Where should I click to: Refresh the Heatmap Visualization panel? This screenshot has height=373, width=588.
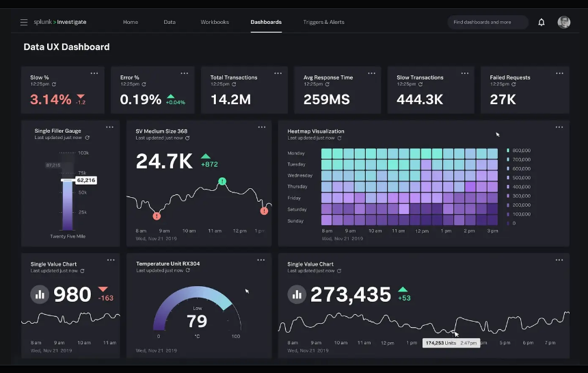[339, 138]
